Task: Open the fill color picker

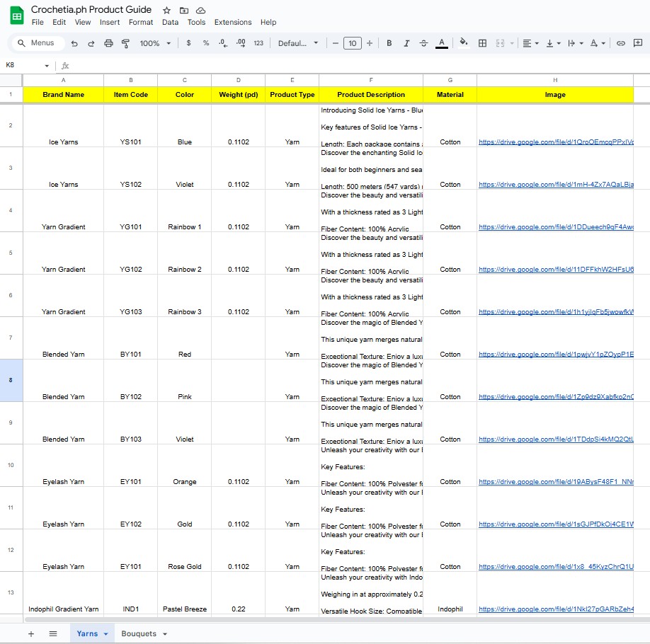Action: (464, 42)
